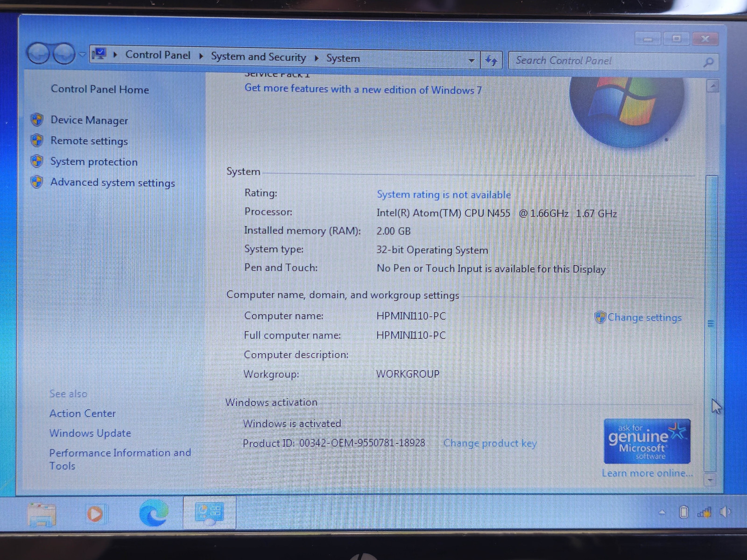Click 32-bit Operating System text
Image resolution: width=747 pixels, height=560 pixels.
pos(432,250)
